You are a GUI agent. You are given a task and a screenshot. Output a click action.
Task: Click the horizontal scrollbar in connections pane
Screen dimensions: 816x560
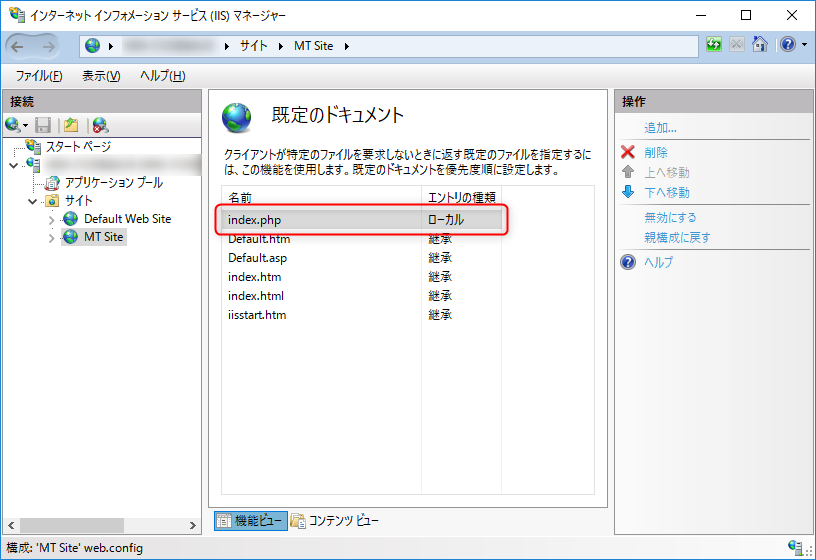pyautogui.click(x=100, y=524)
